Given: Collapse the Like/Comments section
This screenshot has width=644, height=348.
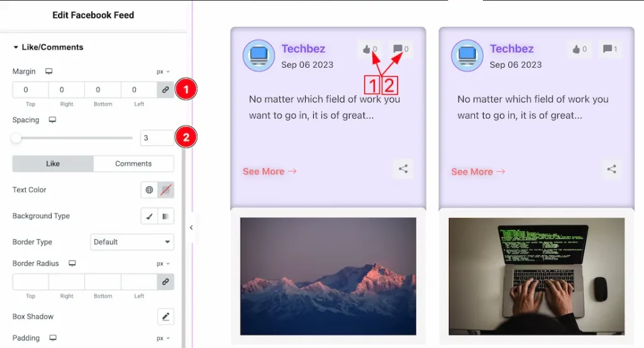Looking at the screenshot, I should [x=16, y=47].
